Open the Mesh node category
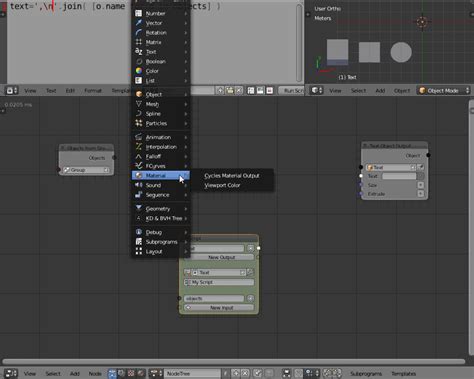This screenshot has height=379, width=474. point(161,104)
